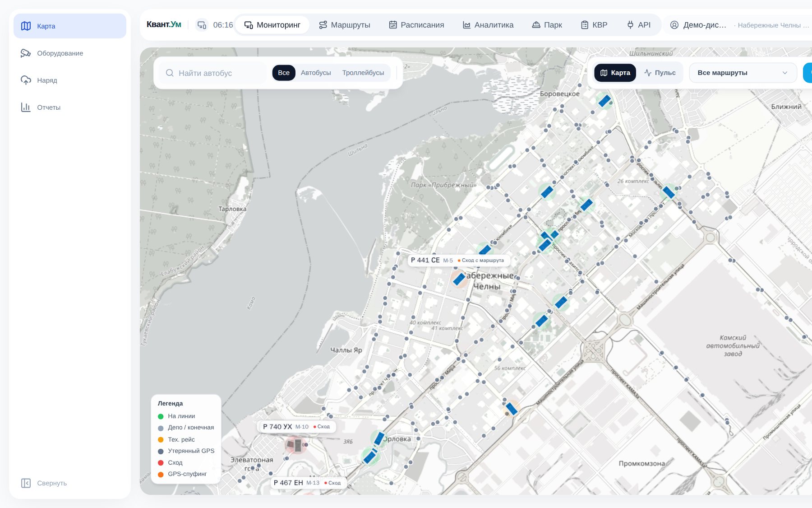The width and height of the screenshot is (812, 508).
Task: Go to the Маршруты tab
Action: click(x=345, y=25)
